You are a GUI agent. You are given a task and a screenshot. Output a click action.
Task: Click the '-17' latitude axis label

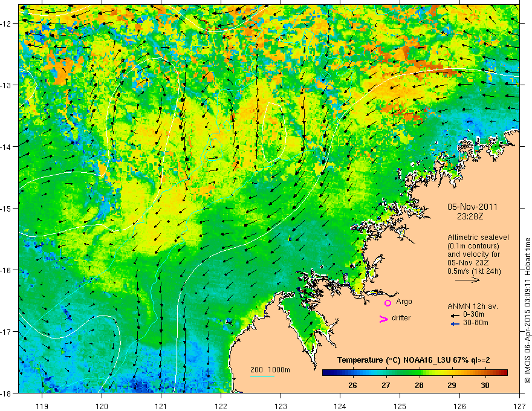(7, 331)
